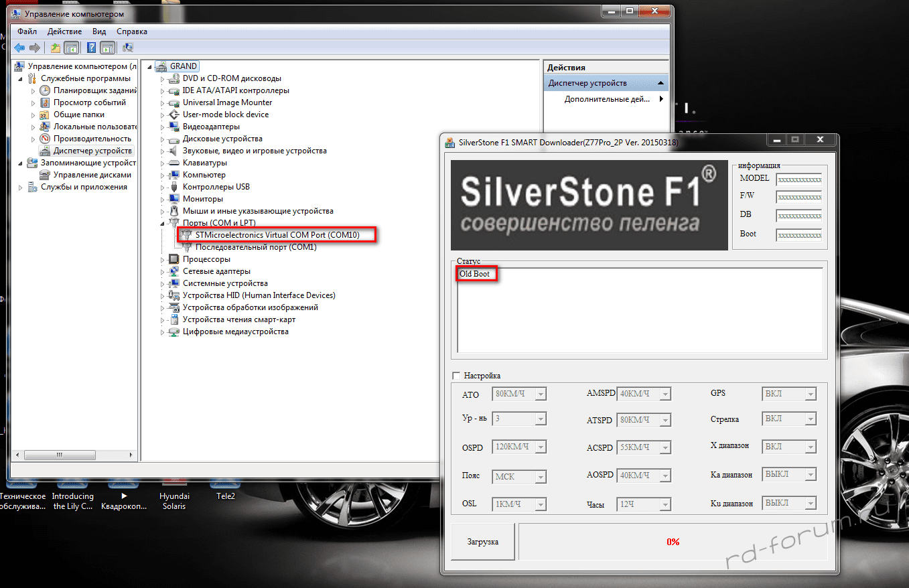Click the DVD and CD-ROM drives icon

point(173,78)
